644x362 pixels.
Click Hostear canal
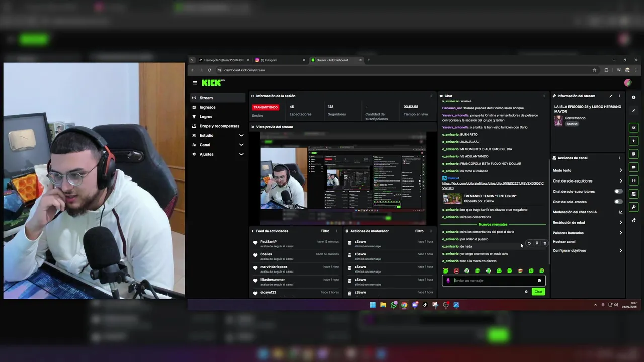pos(564,242)
